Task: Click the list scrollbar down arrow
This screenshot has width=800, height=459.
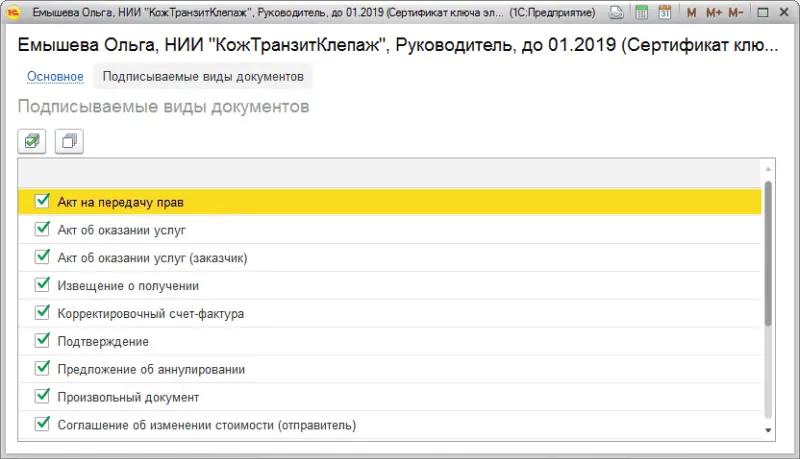Action: coord(768,430)
